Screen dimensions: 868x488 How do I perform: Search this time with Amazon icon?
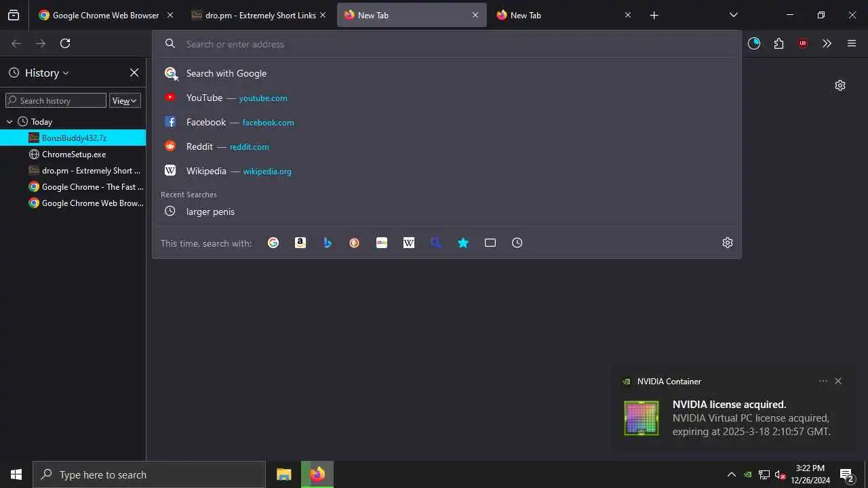pos(300,243)
